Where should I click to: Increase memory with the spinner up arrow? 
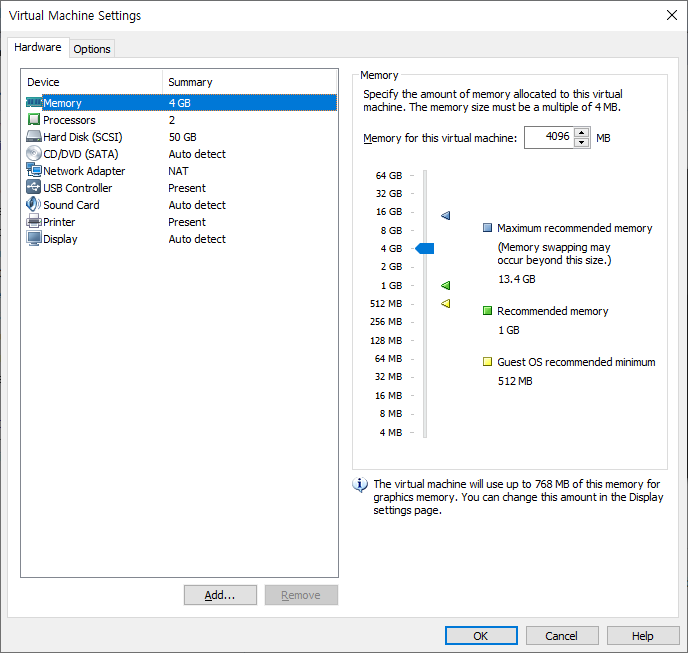click(581, 133)
